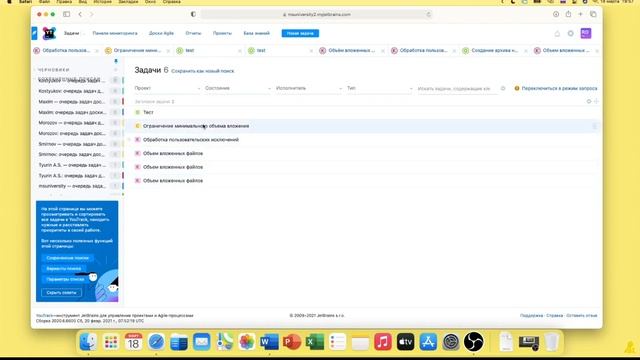640x360 pixels.
Task: Click the Скрыть советы button
Action: [x=61, y=293]
